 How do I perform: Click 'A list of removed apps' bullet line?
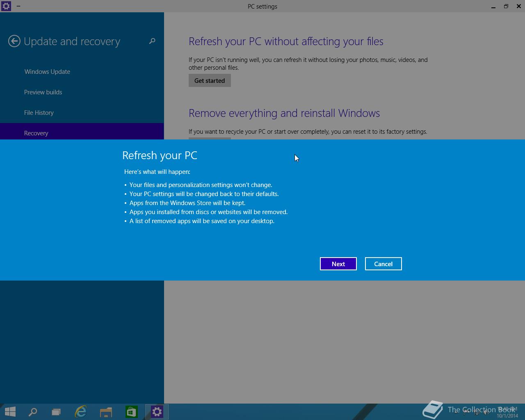[202, 221]
